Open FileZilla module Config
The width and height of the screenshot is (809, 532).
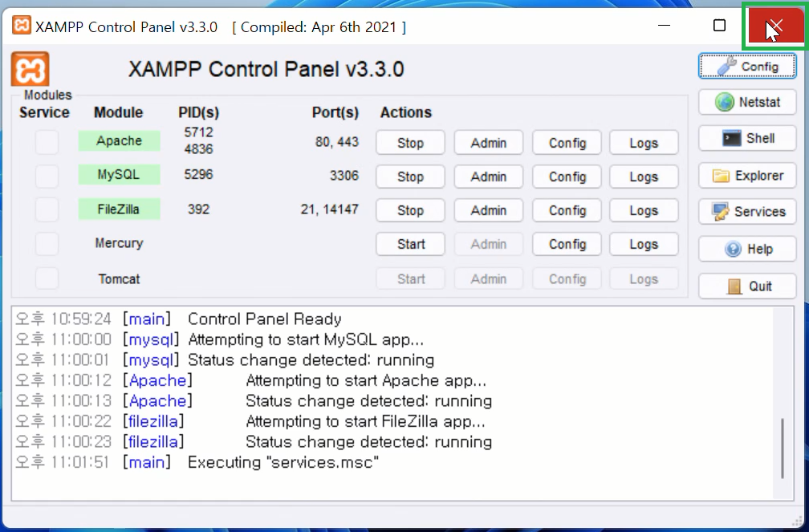pos(567,210)
